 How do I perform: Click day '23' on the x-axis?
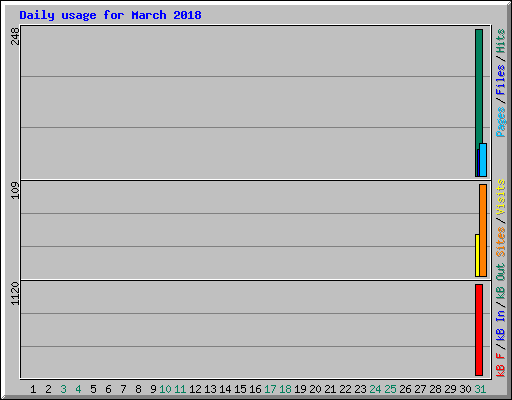(360, 389)
